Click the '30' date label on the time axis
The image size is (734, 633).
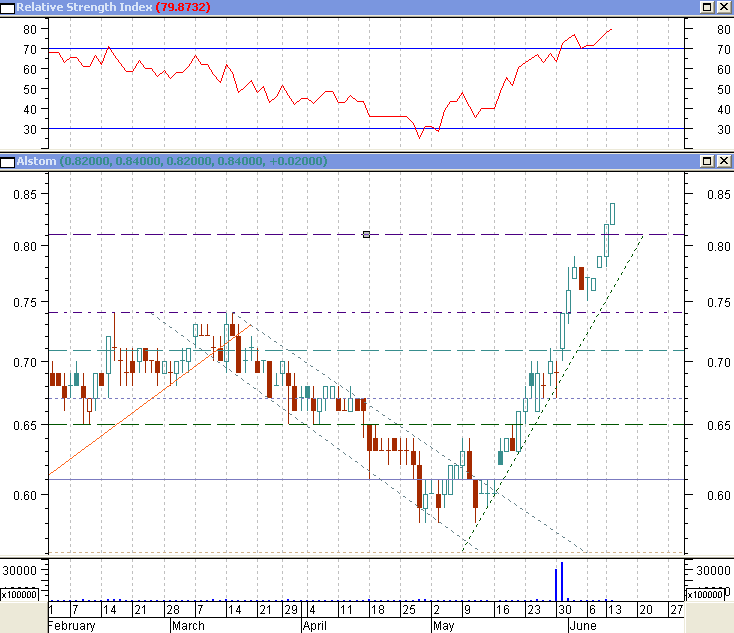coord(565,610)
